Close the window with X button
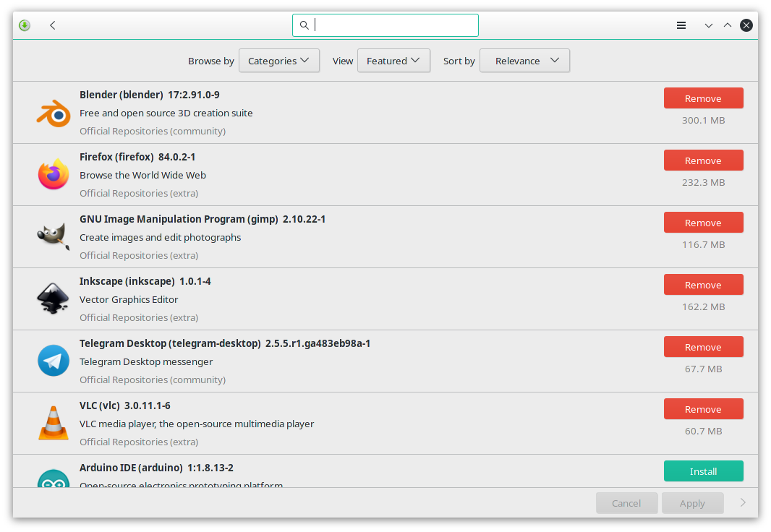 click(x=746, y=25)
